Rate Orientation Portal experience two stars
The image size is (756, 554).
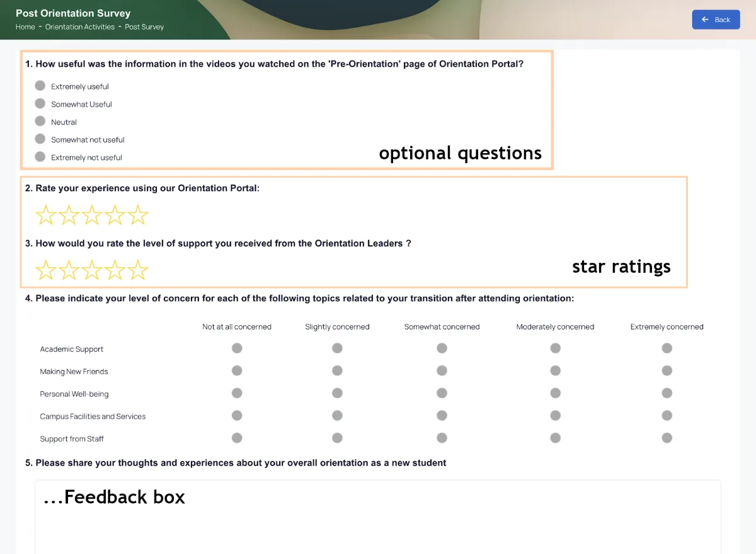click(69, 215)
